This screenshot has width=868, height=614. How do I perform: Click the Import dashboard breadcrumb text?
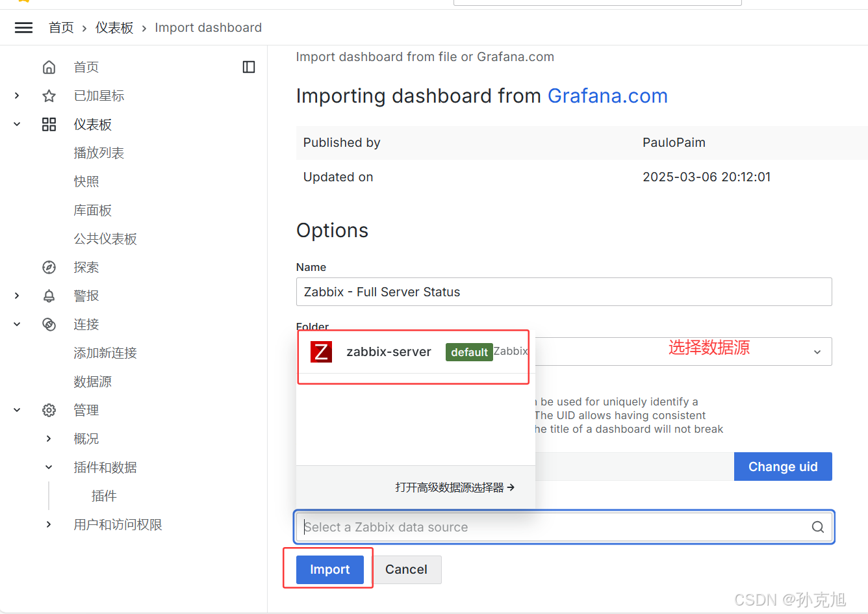(x=208, y=27)
